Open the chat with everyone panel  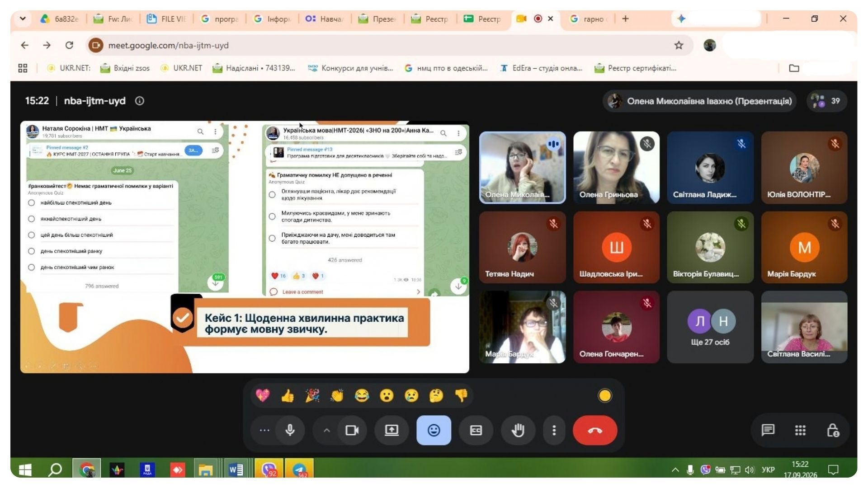768,430
